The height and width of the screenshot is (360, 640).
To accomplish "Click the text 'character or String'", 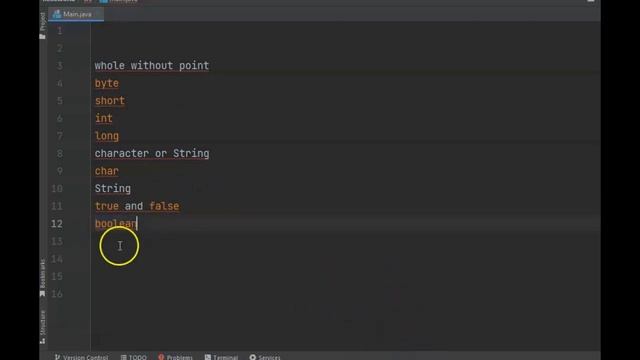I will pos(152,153).
